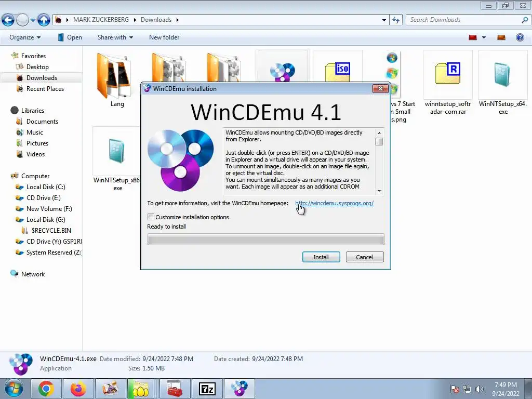Close the WinCDEmu installation dialog
Image resolution: width=532 pixels, height=399 pixels.
tap(380, 88)
